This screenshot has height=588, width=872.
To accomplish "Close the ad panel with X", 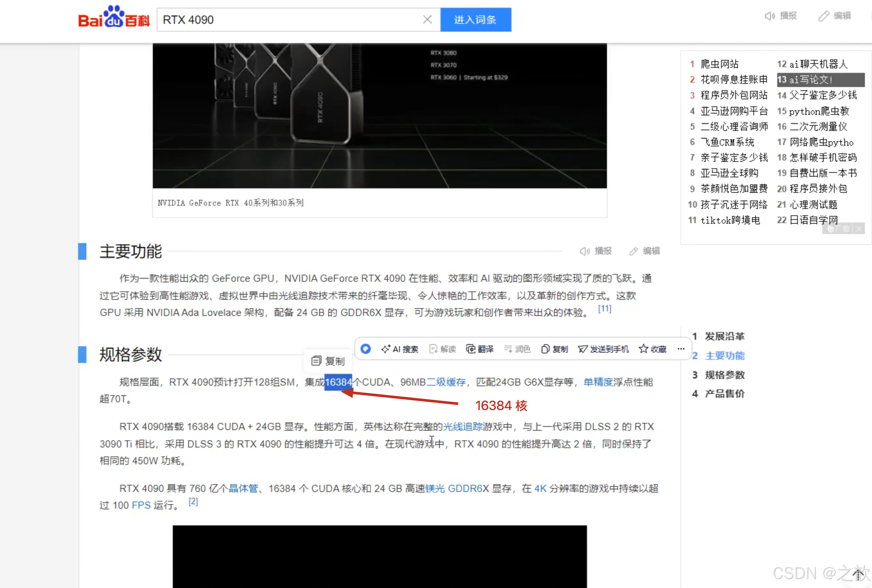I will pyautogui.click(x=859, y=228).
